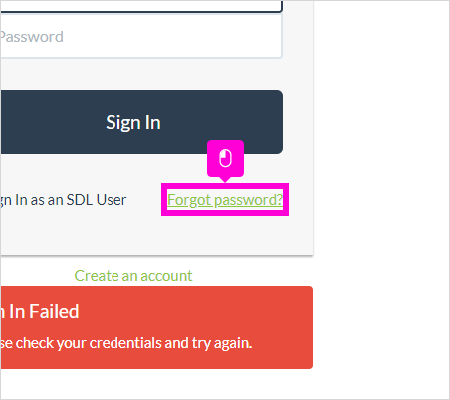450x400 pixels.
Task: Click the dark Sign In button
Action: click(x=141, y=122)
